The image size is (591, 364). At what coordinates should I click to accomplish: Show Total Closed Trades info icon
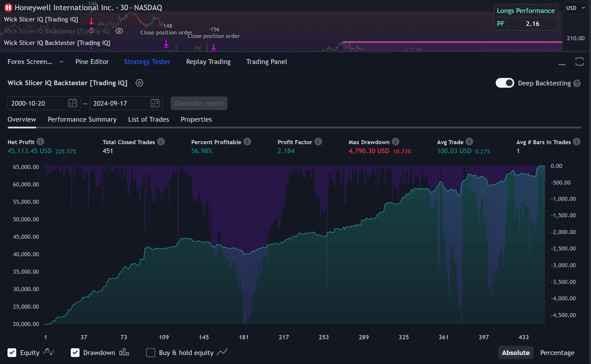coord(161,142)
